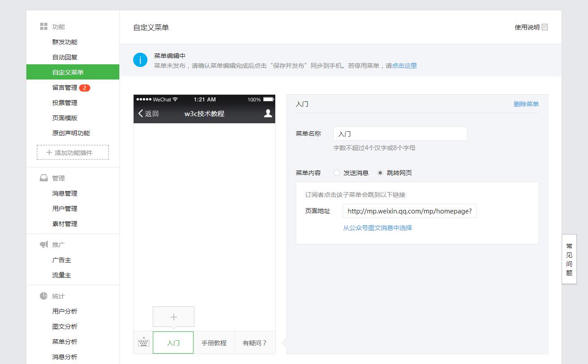The width and height of the screenshot is (588, 364).
Task: Click the 统计 pie chart icon in sidebar
Action: point(43,296)
